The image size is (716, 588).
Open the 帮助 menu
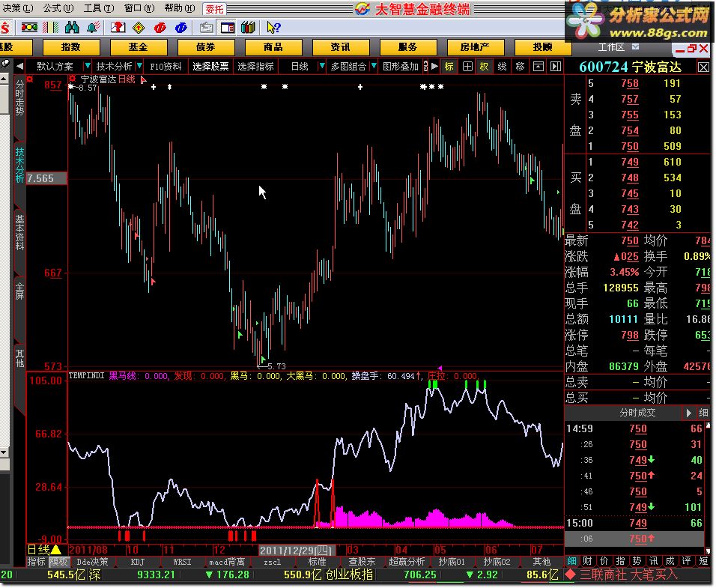[x=180, y=8]
